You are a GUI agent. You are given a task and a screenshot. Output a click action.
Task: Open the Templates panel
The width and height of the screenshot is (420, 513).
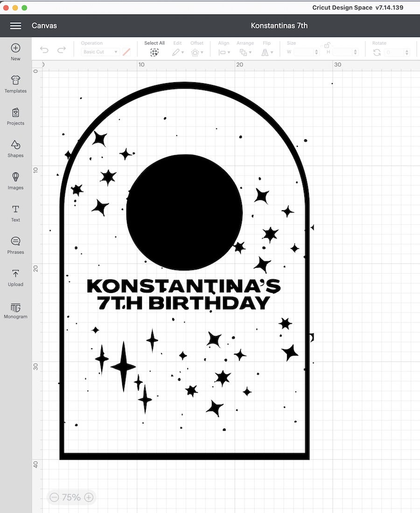pos(16,84)
